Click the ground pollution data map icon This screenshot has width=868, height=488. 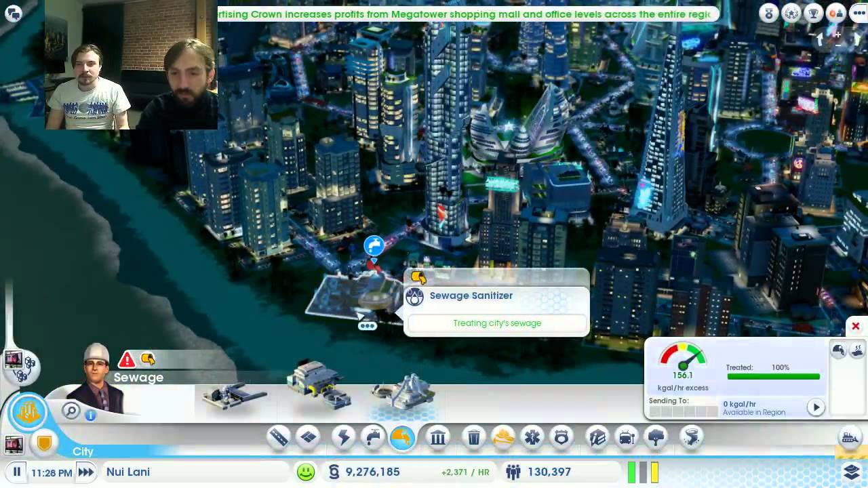click(x=856, y=350)
